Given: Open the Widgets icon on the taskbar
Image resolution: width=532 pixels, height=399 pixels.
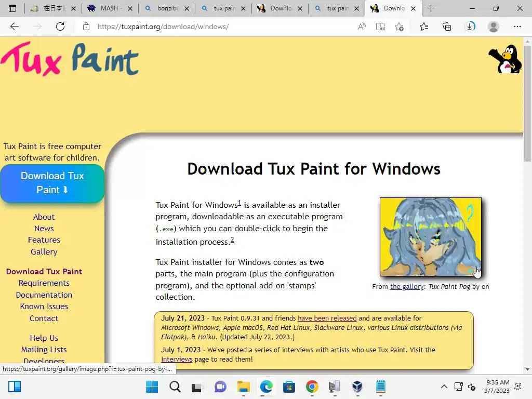Looking at the screenshot, I should 15,387.
